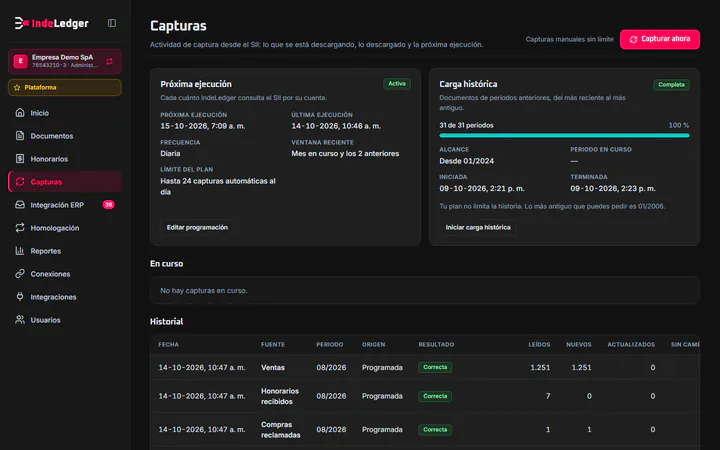Image resolution: width=720 pixels, height=450 pixels.
Task: Click the Inicio home icon
Action: [x=20, y=112]
